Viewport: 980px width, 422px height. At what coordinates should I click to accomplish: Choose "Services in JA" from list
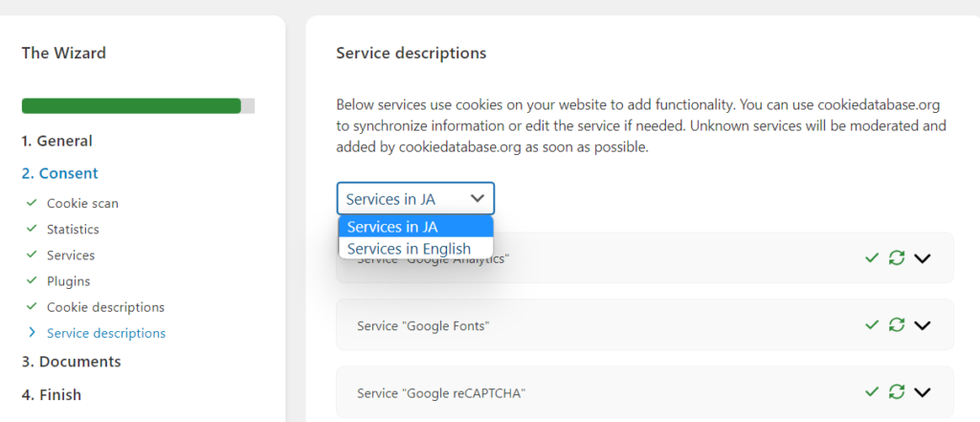[391, 227]
